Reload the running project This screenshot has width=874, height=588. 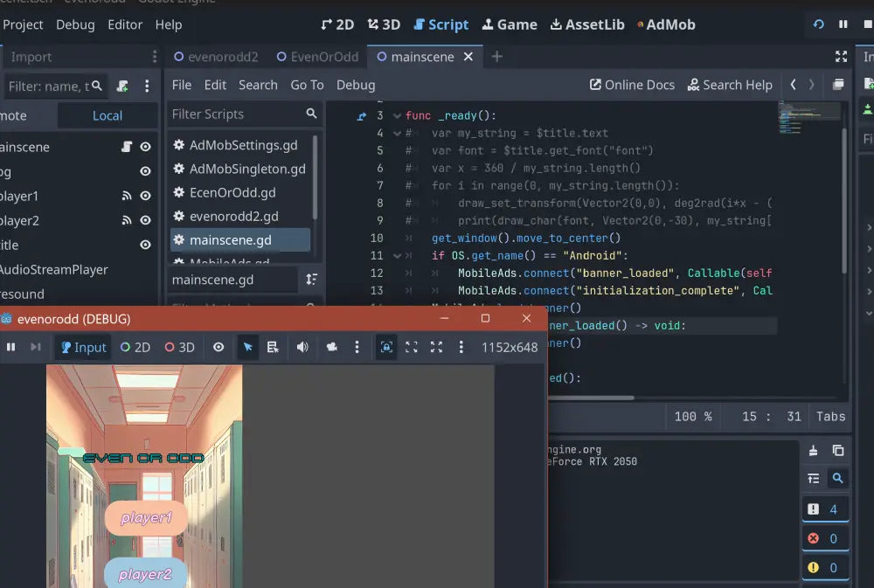(x=818, y=24)
